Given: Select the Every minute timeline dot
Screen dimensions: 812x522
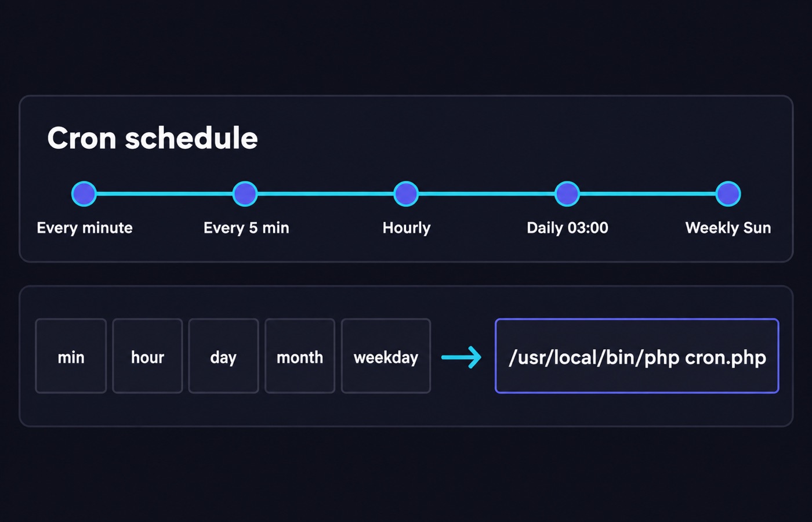Looking at the screenshot, I should 84,194.
